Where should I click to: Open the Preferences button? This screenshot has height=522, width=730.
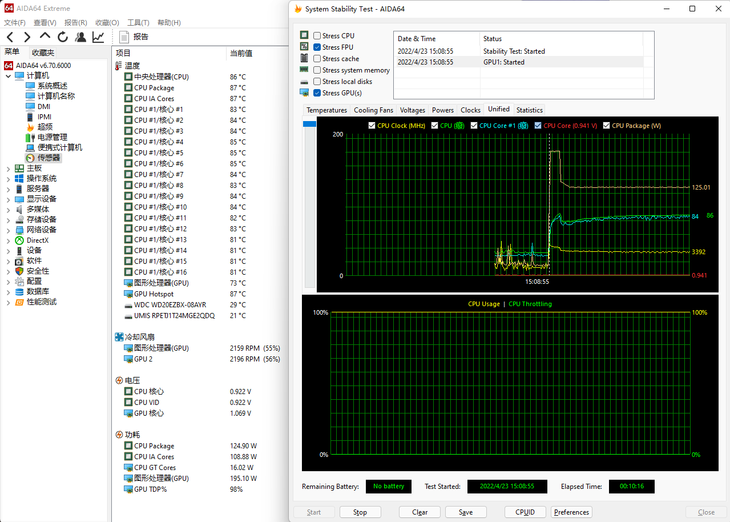571,512
